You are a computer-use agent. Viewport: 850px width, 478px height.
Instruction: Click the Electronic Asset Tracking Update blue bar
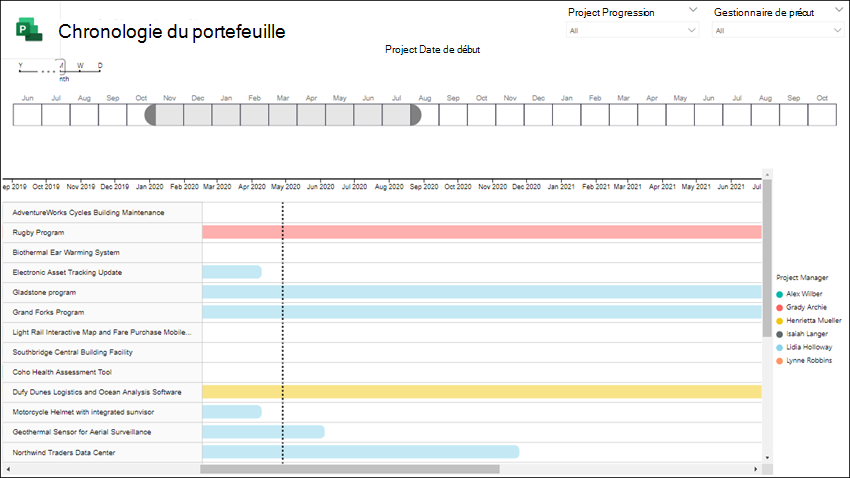(x=232, y=272)
